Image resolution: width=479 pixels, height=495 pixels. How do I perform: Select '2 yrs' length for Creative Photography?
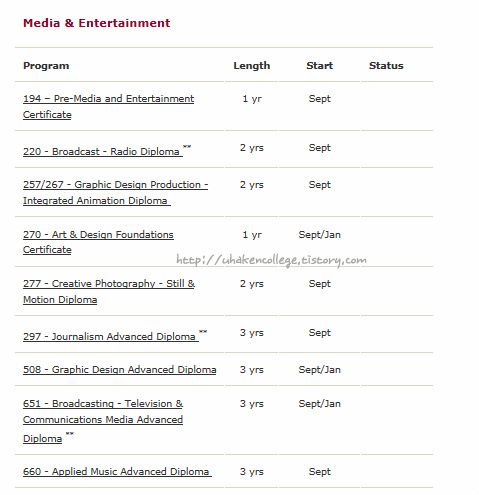point(252,284)
